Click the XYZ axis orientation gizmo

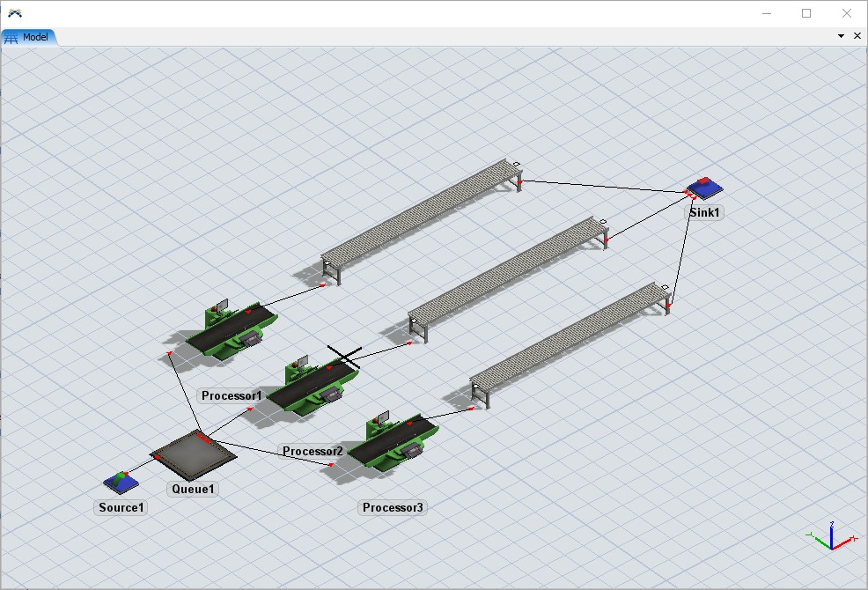coord(830,537)
